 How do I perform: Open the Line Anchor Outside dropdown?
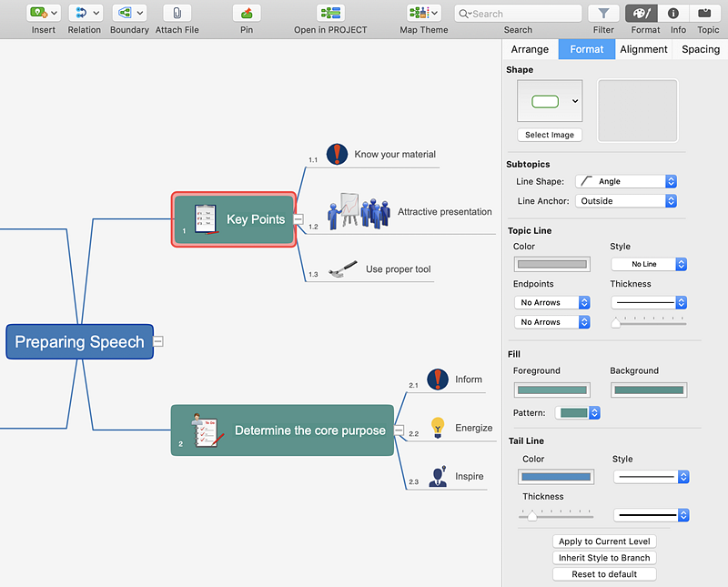[x=626, y=201]
